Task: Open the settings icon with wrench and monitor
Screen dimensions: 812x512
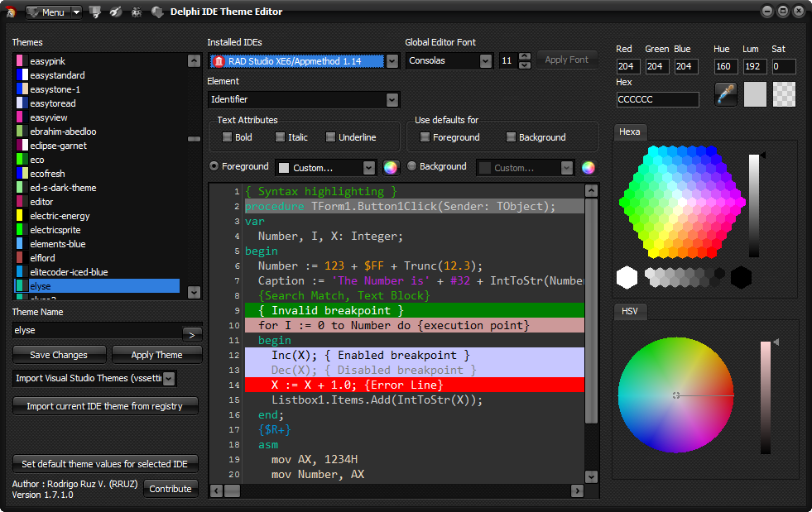Action: (94, 12)
